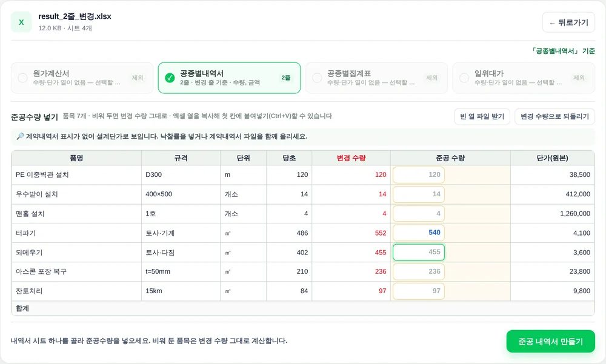Click 준공 수량 input for PE 이중벽관 설치
606x364 pixels.
click(x=419, y=174)
